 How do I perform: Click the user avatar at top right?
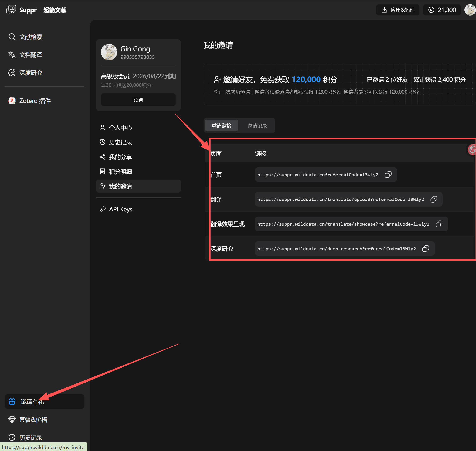tap(469, 10)
